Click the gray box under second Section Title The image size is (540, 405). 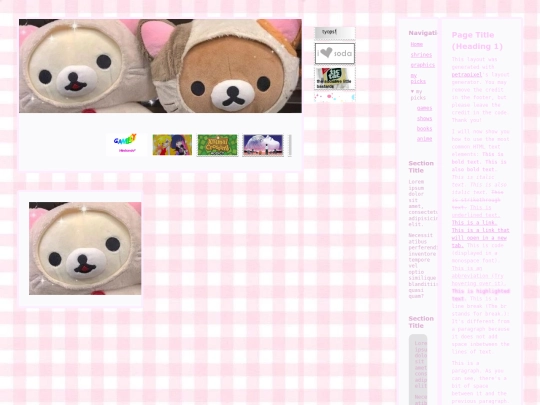pos(418,370)
